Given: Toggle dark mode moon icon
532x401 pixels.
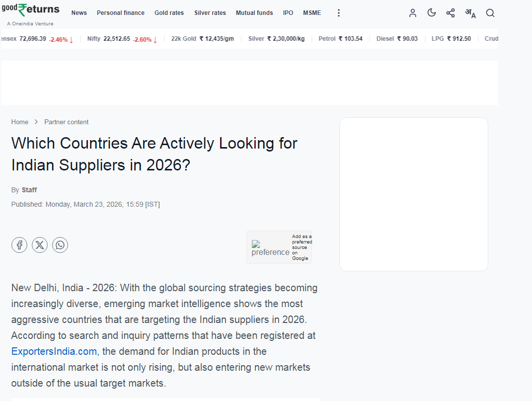Looking at the screenshot, I should pyautogui.click(x=431, y=13).
